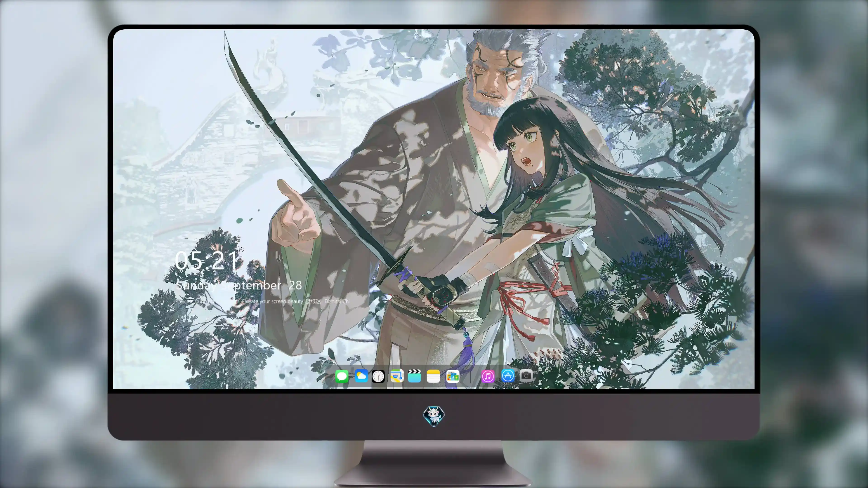Launch Maps from the dock
Image resolution: width=868 pixels, height=488 pixels.
coord(397,376)
